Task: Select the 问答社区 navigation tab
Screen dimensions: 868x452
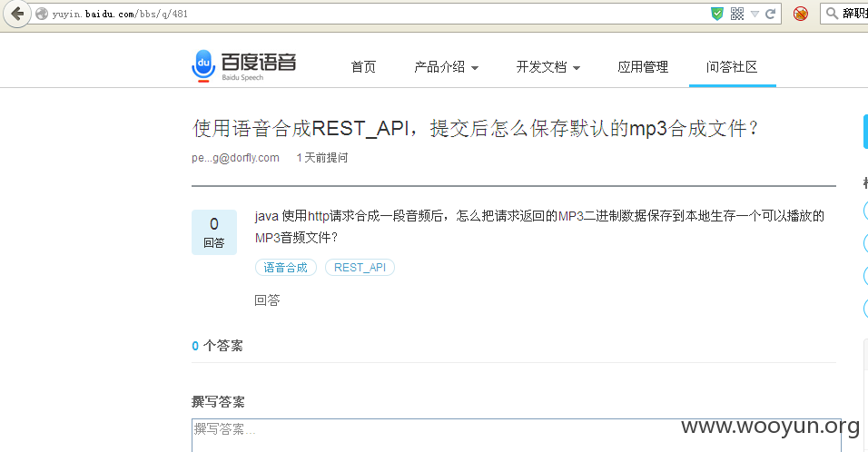Action: (732, 67)
